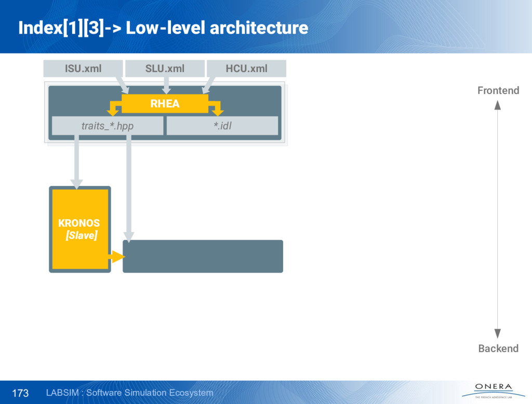This screenshot has height=404, width=532.
Task: Click the SLU.xml box
Action: coord(165,69)
